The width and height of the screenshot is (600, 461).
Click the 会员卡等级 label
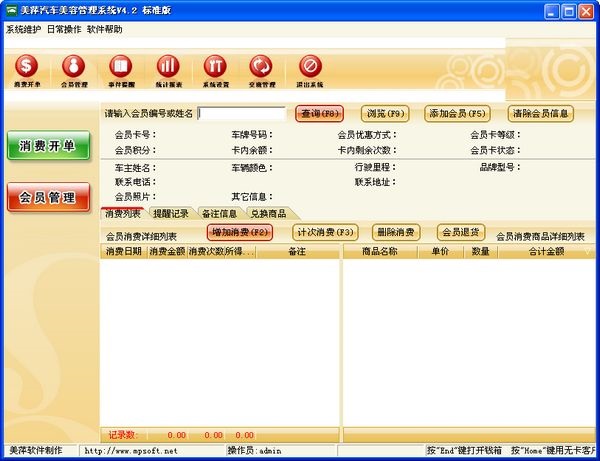(495, 135)
